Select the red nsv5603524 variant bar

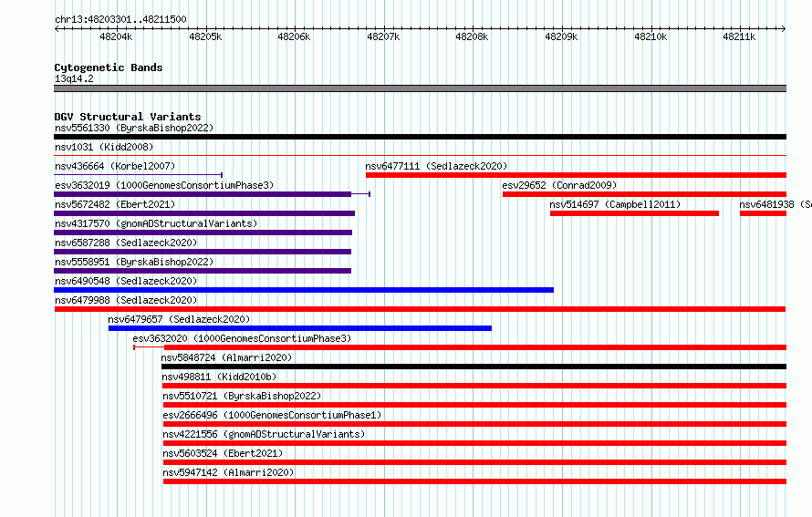click(x=474, y=462)
